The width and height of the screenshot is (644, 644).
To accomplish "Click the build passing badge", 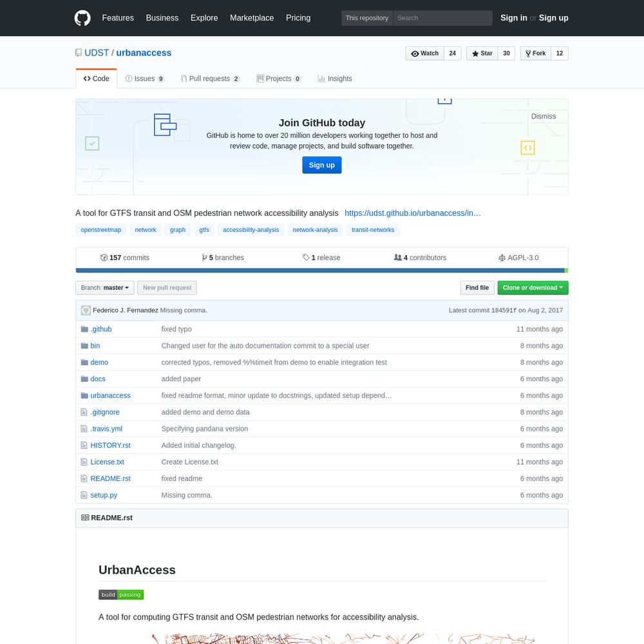I will [121, 594].
